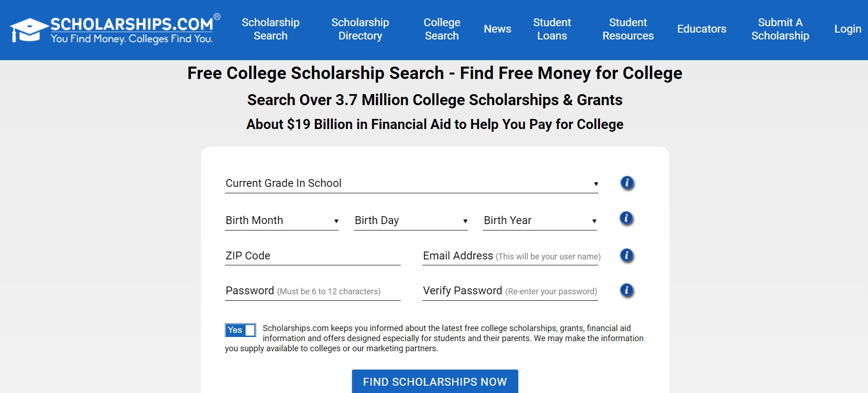Click the Submit A Scholarship link
Viewport: 868px width, 393px height.
tap(780, 29)
